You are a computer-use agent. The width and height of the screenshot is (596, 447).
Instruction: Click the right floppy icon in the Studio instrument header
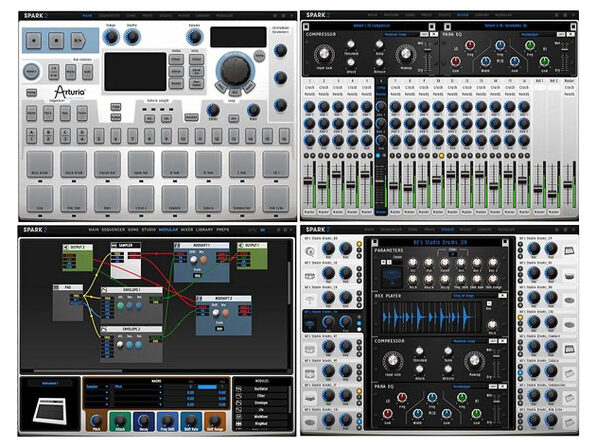pos(505,242)
